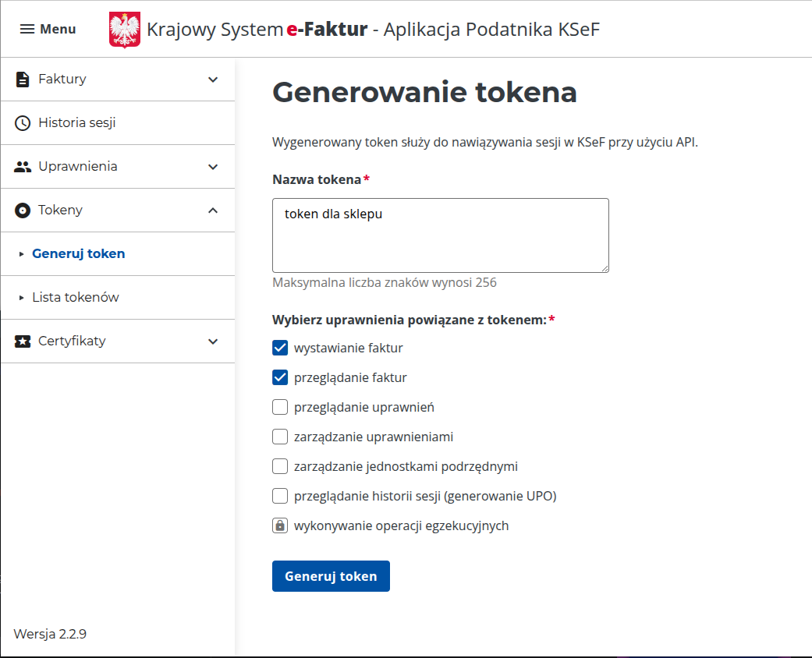
Task: Click the Tokeny menu label
Action: 60,210
